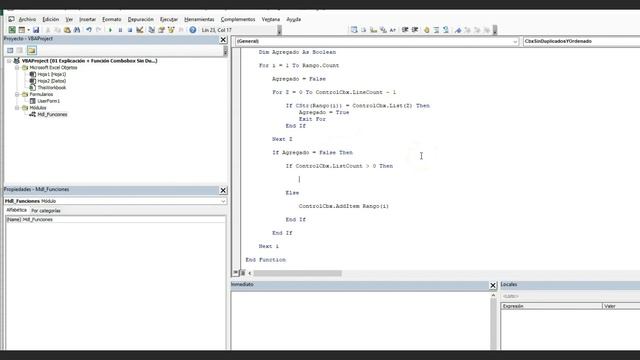Close the Inmediato window

(493, 285)
